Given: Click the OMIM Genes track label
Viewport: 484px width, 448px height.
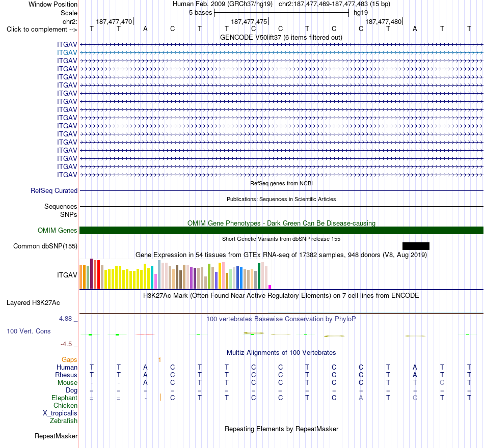Looking at the screenshot, I should tap(57, 231).
